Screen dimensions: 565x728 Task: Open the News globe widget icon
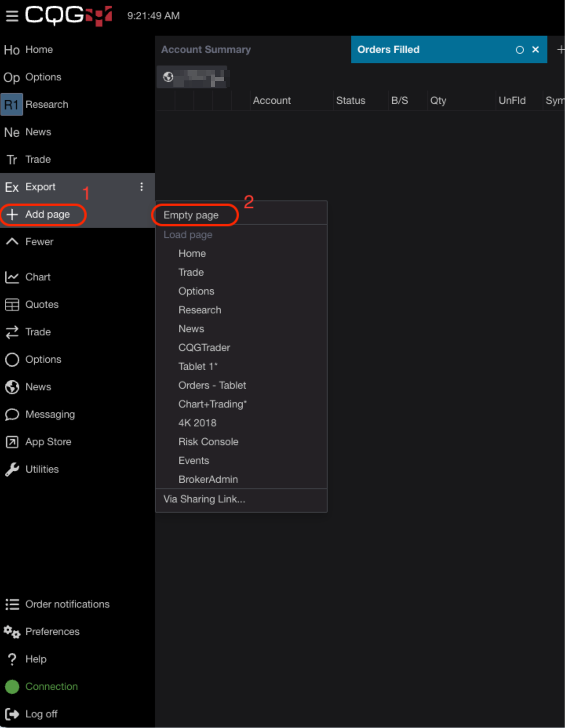tap(12, 387)
